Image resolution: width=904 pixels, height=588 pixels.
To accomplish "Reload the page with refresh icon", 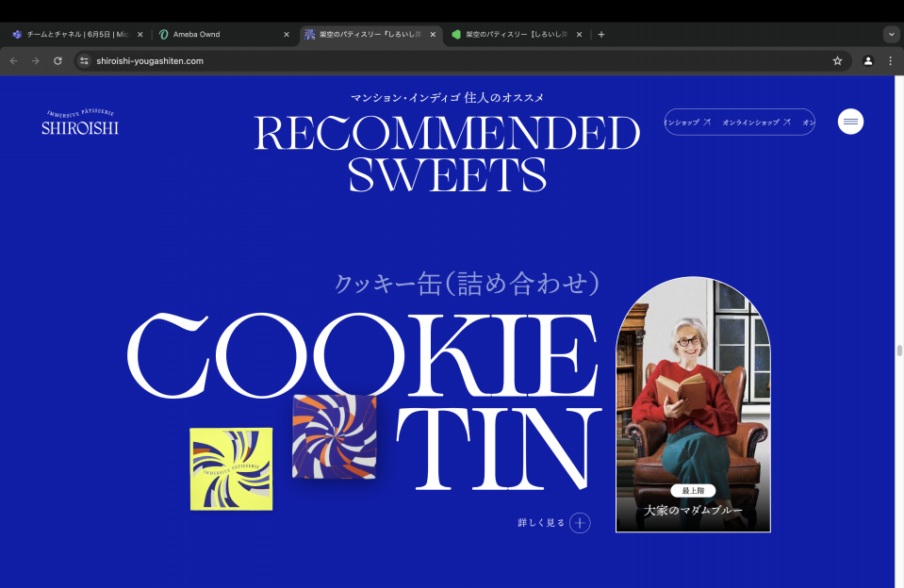I will (x=58, y=60).
